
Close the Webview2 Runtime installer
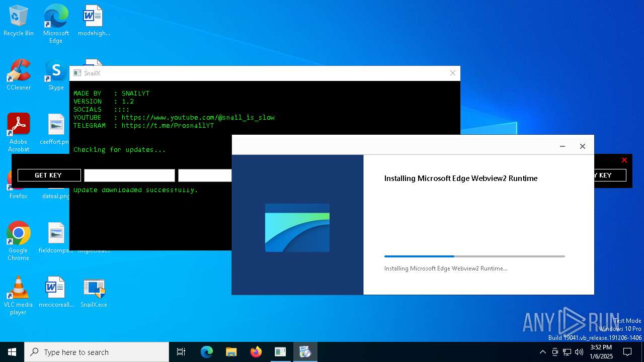point(583,146)
